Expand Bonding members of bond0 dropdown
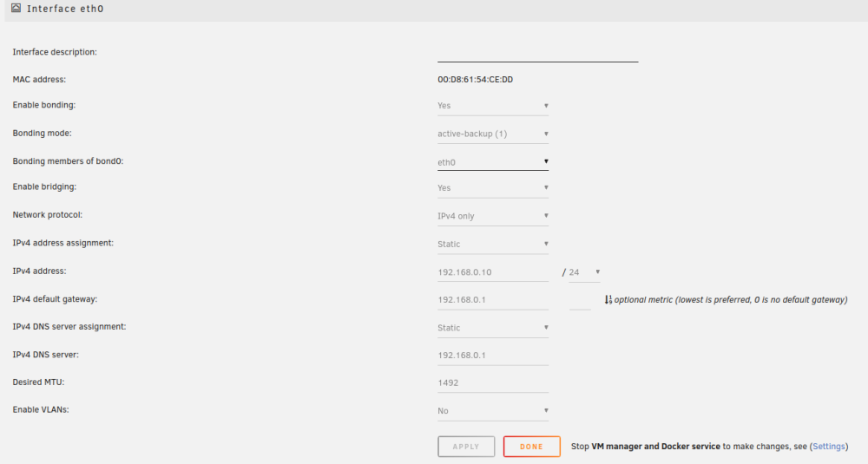The width and height of the screenshot is (868, 464). (493, 162)
